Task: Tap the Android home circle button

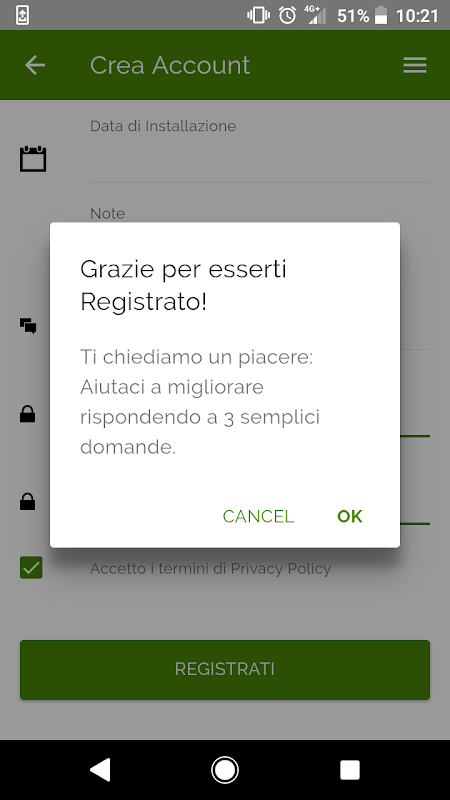Action: click(x=225, y=770)
